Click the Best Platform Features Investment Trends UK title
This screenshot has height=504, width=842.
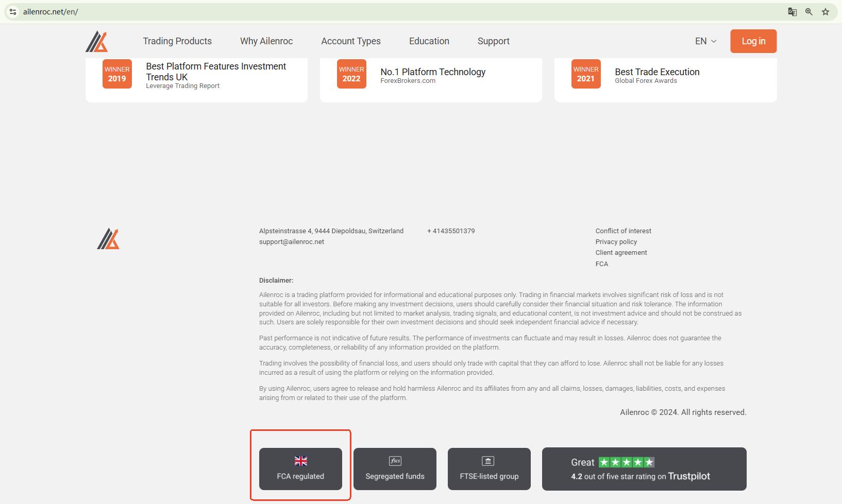(x=216, y=72)
